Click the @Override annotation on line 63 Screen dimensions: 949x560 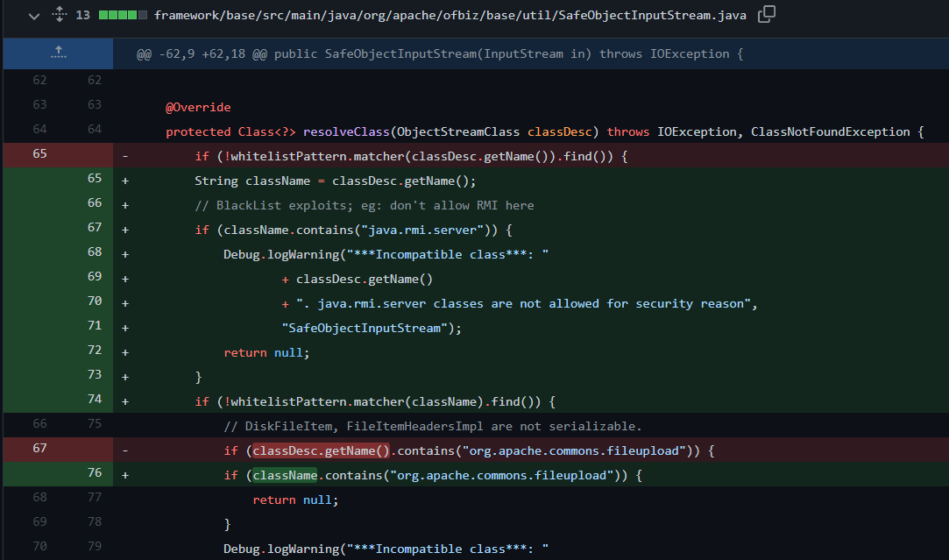[198, 107]
